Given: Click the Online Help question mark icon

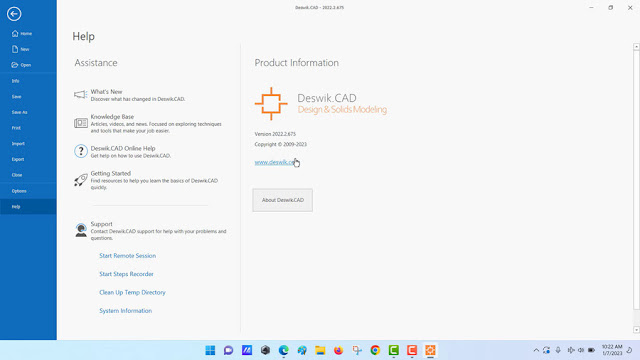Looking at the screenshot, I should [x=81, y=151].
